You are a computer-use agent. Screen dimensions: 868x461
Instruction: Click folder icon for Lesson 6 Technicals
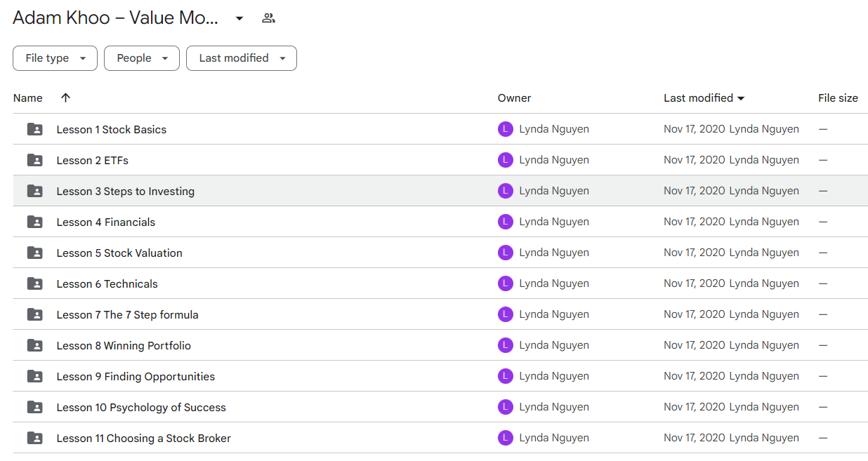tap(34, 283)
